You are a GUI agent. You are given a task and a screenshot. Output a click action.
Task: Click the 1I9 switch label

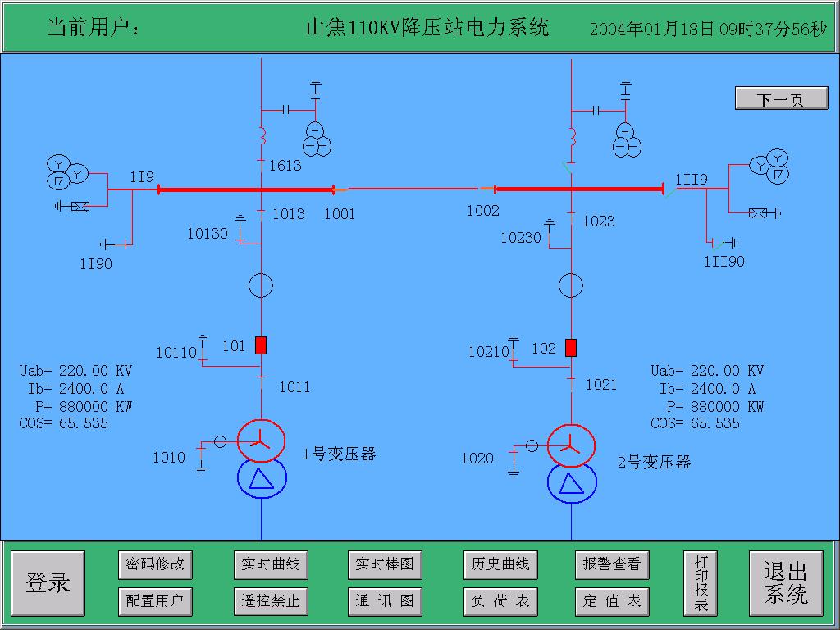(142, 177)
